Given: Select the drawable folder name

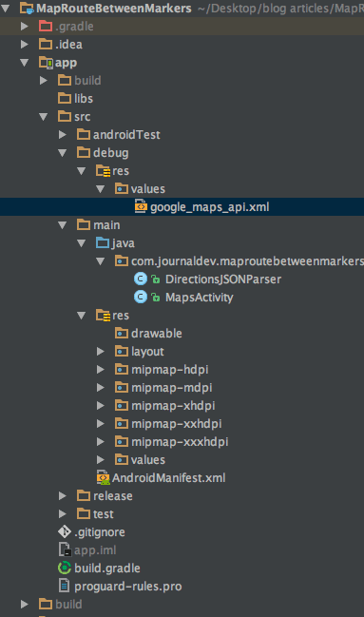Looking at the screenshot, I should (157, 334).
